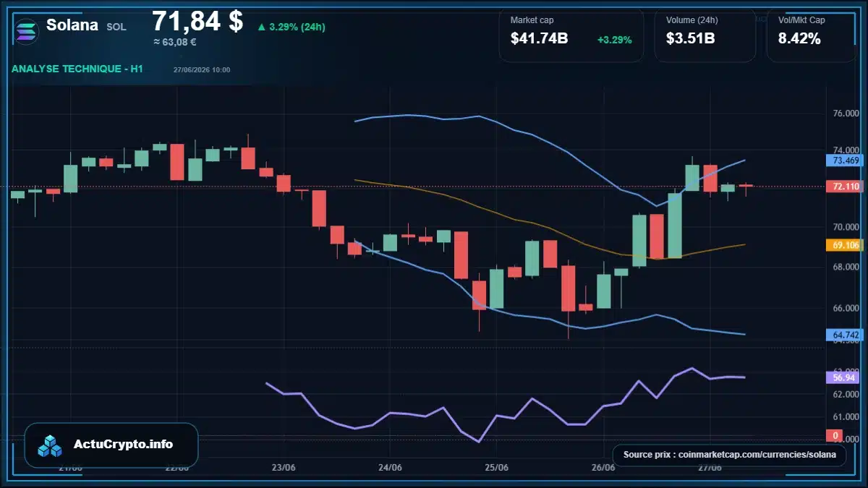
Task: Click the 71,84 $ price value
Action: (197, 21)
